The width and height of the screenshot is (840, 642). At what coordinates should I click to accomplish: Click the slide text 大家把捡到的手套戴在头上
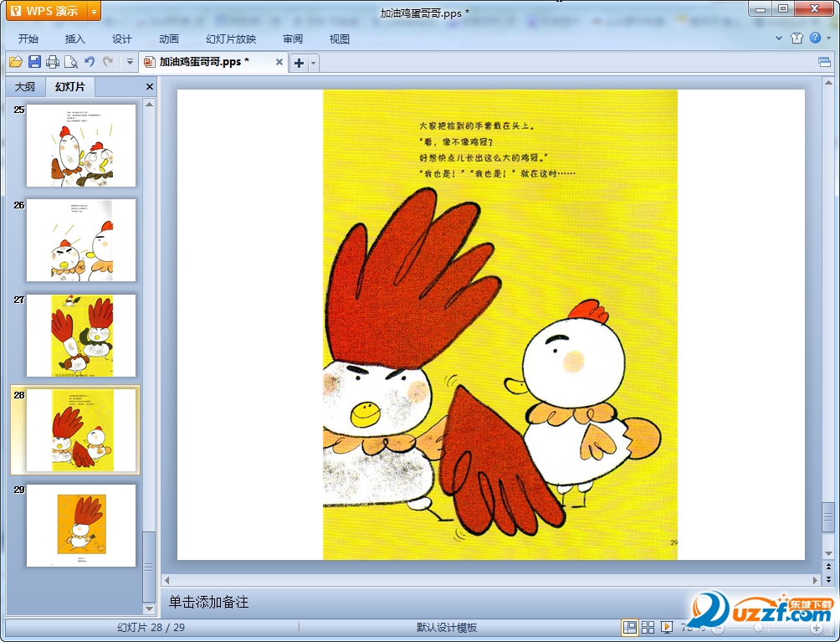coord(477,126)
